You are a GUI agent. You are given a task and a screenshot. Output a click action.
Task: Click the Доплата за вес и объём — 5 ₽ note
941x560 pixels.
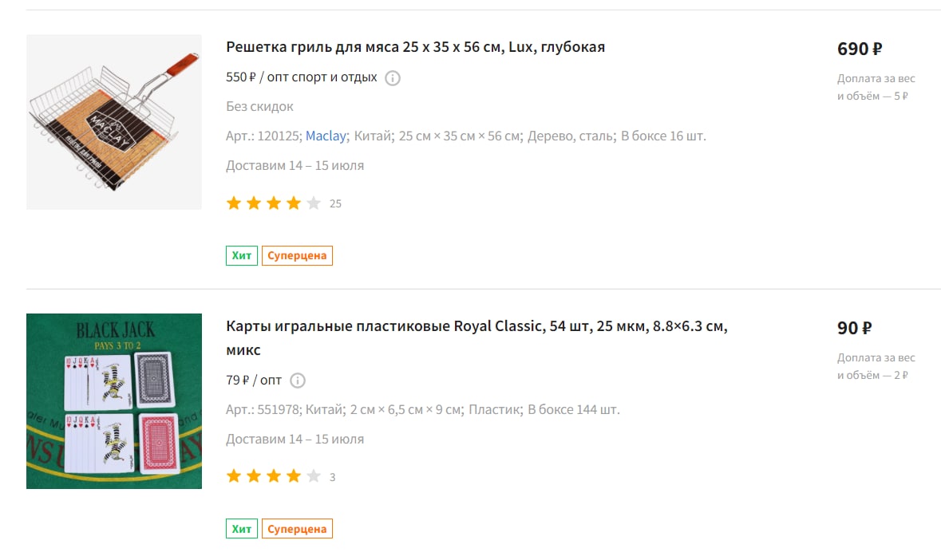[876, 87]
